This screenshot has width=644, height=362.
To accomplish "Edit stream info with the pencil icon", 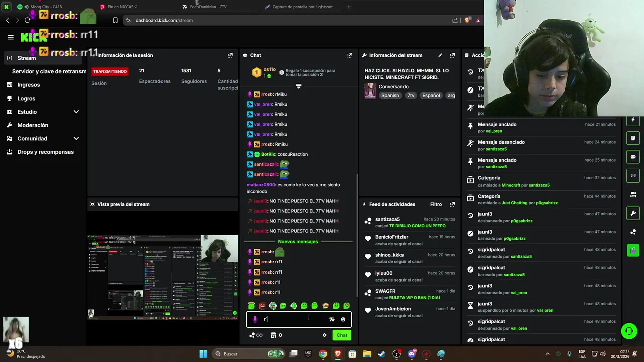I will [440, 55].
